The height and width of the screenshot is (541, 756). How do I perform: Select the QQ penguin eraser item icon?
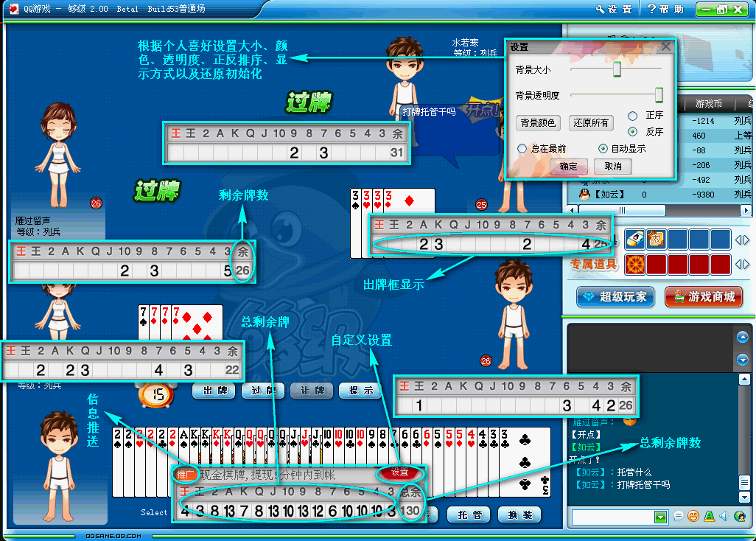click(634, 239)
